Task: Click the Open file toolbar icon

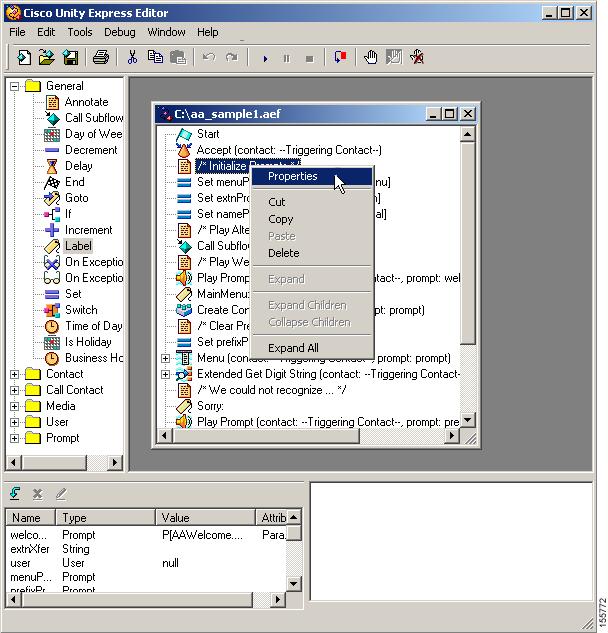Action: pos(47,57)
